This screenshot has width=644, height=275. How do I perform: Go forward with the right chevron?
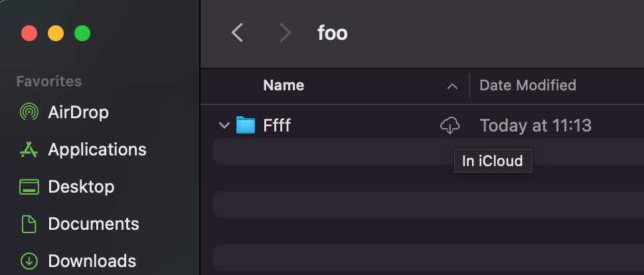(285, 33)
